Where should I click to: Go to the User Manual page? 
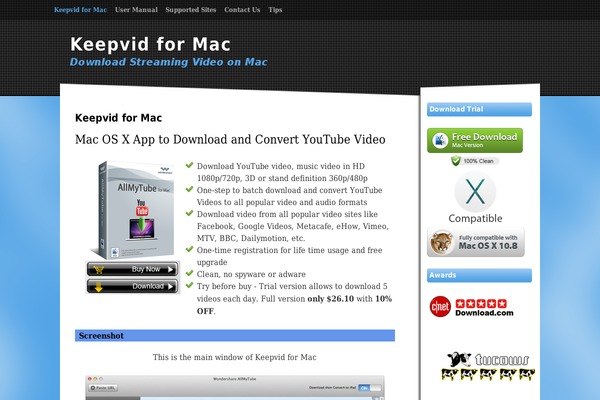click(x=136, y=10)
